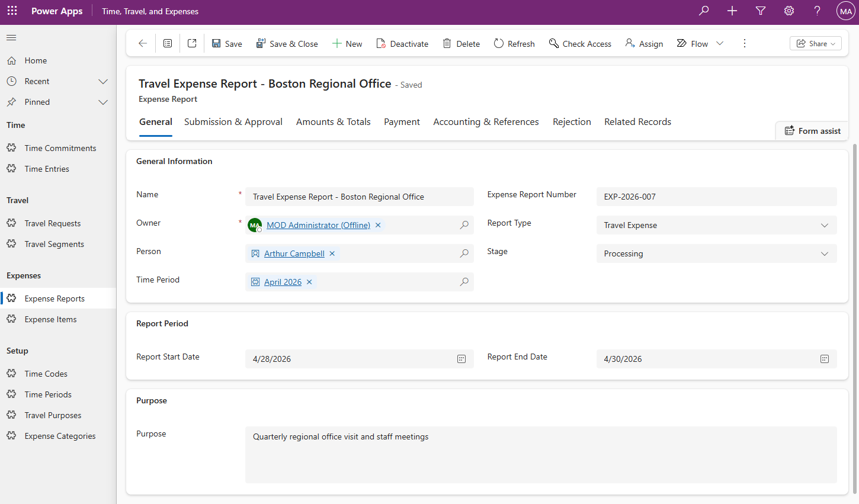
Task: Click the Assign command
Action: [x=645, y=44]
